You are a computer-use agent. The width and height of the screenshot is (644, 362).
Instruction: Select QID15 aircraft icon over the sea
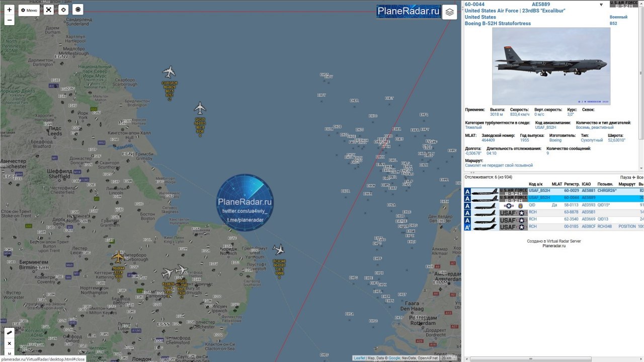click(x=200, y=108)
